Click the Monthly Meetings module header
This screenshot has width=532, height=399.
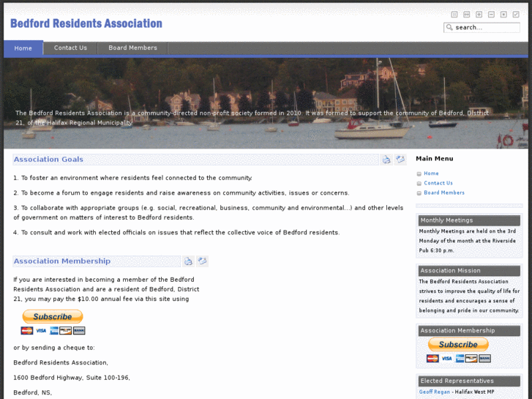tap(469, 220)
